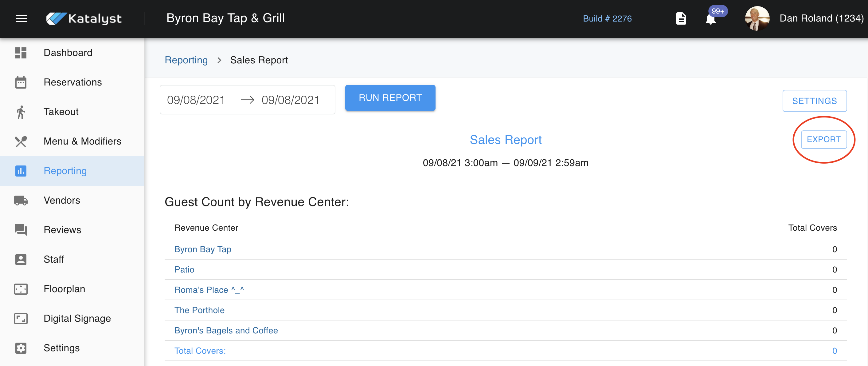
Task: Open the Menu & Modifiers section
Action: click(82, 141)
